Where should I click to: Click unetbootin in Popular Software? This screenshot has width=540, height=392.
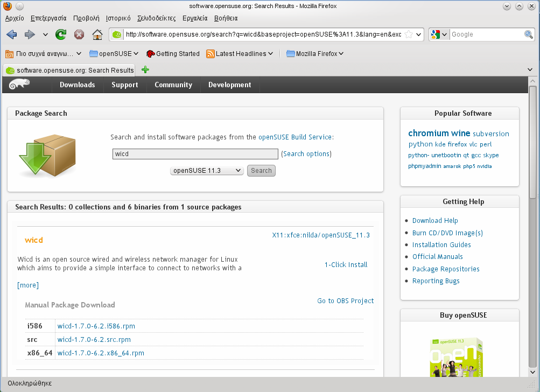(x=446, y=155)
